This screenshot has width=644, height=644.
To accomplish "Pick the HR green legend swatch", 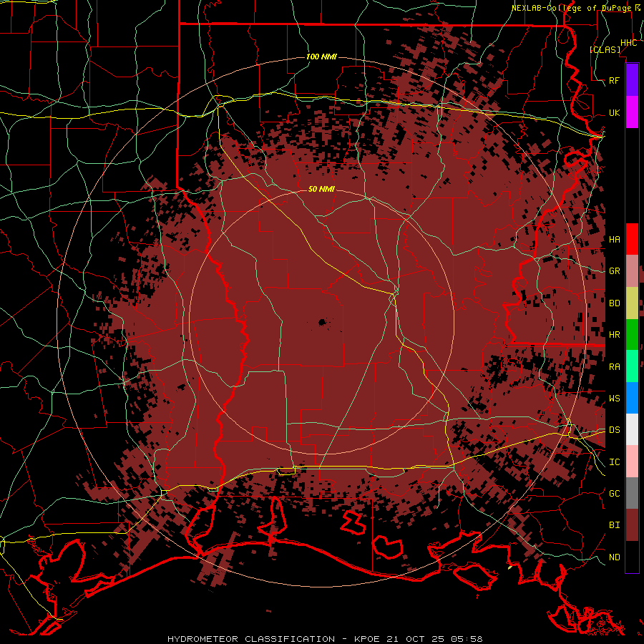I will coord(632,334).
